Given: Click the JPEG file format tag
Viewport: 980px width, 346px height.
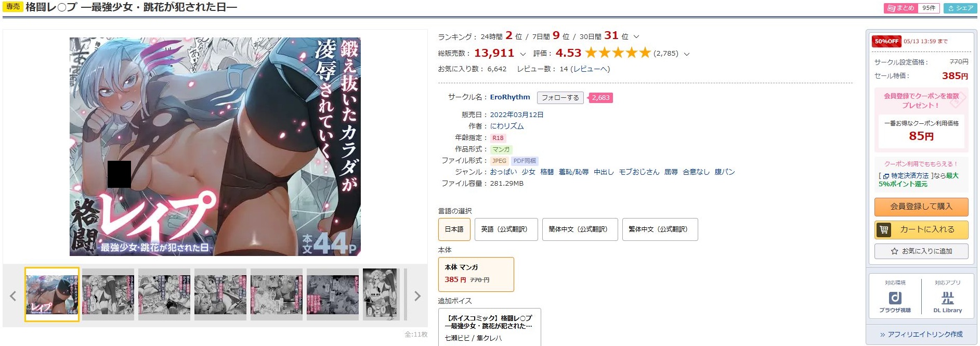Looking at the screenshot, I should 499,161.
